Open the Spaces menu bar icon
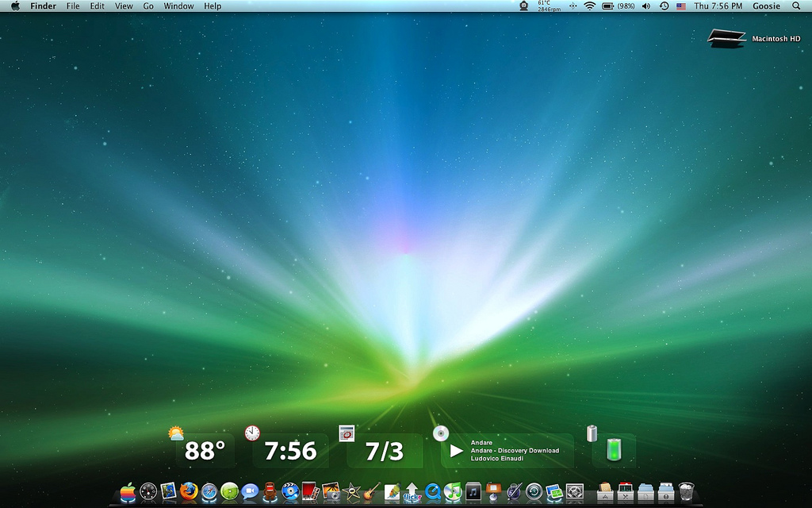This screenshot has width=812, height=508. click(x=573, y=6)
